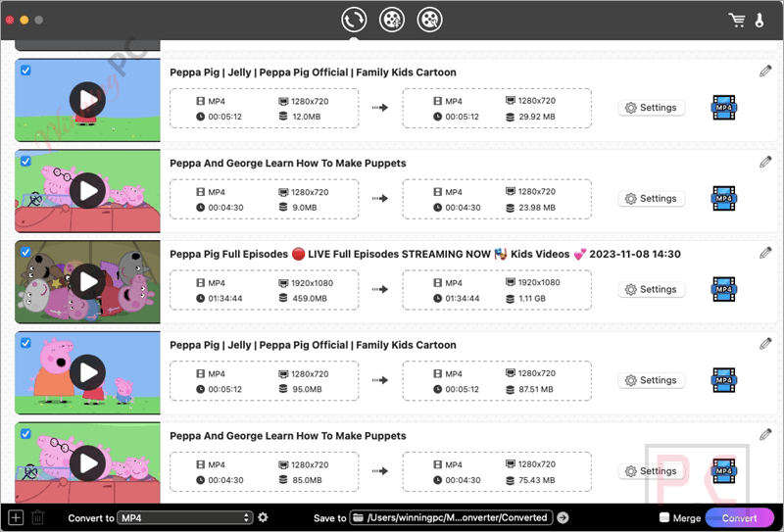Viewport: 784px width, 532px height.
Task: Uncheck the 85.0MB Make Puppets video checkbox
Action: pos(25,434)
